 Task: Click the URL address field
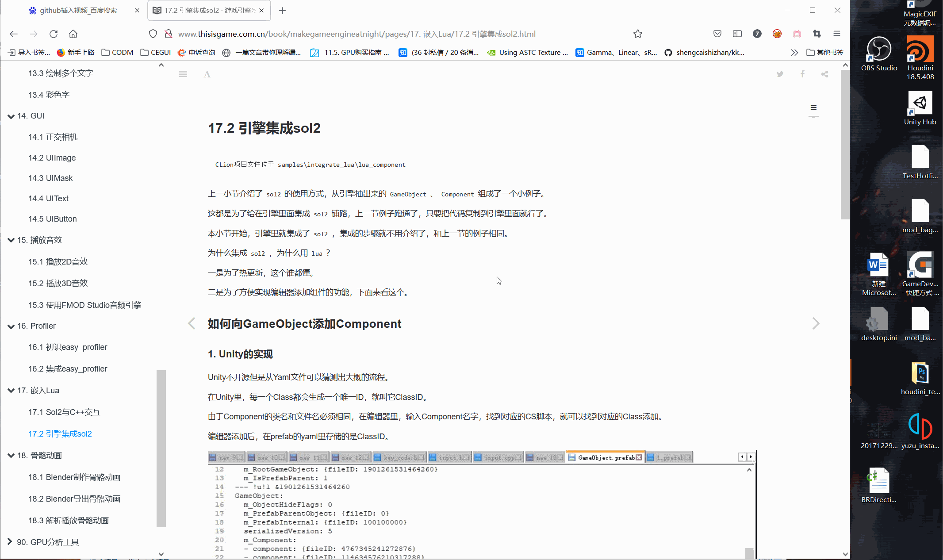coord(356,34)
